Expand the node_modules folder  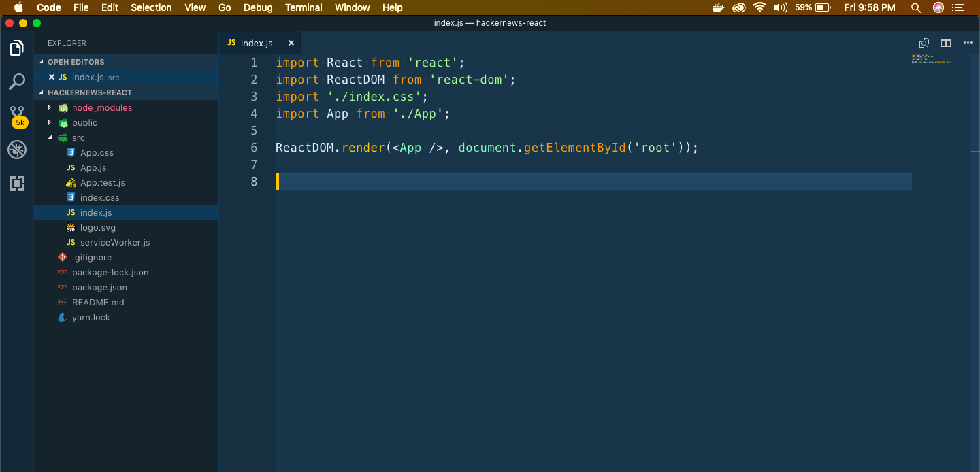coord(50,107)
